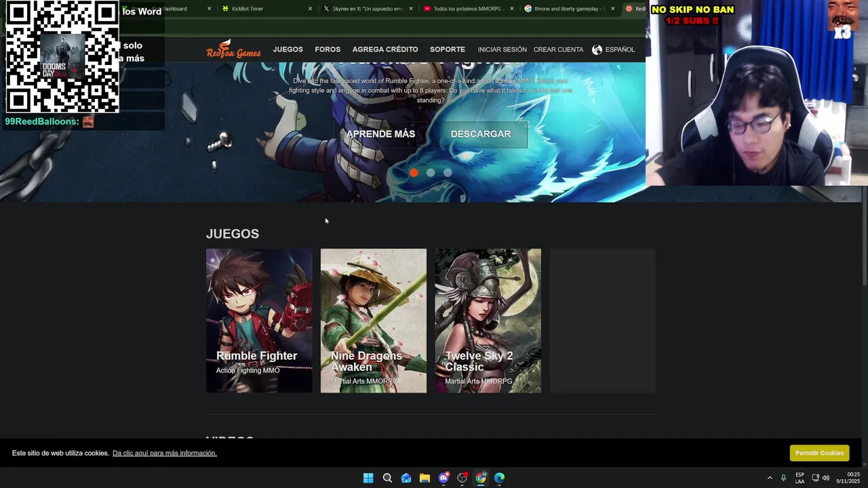Close the Skynex en X tab
Viewport: 868px width, 488px height.
(x=411, y=9)
